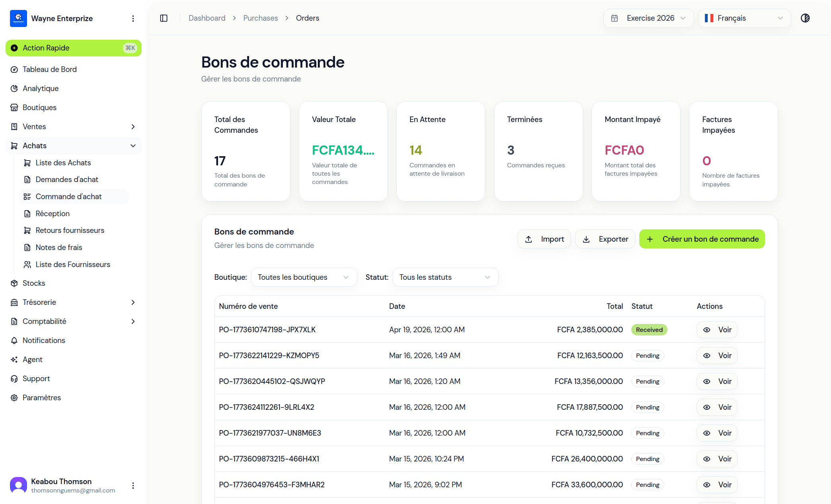
Task: Open the Exercise 2026 dropdown
Action: (649, 18)
